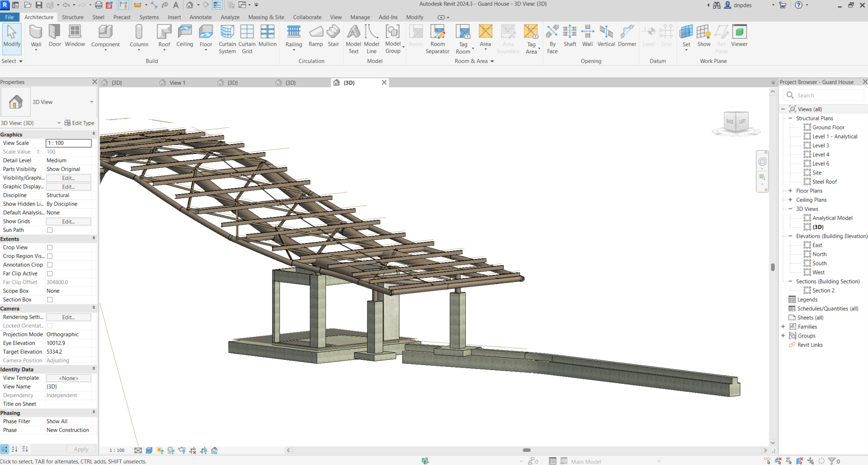Open the Structure ribbon tab

pos(72,17)
